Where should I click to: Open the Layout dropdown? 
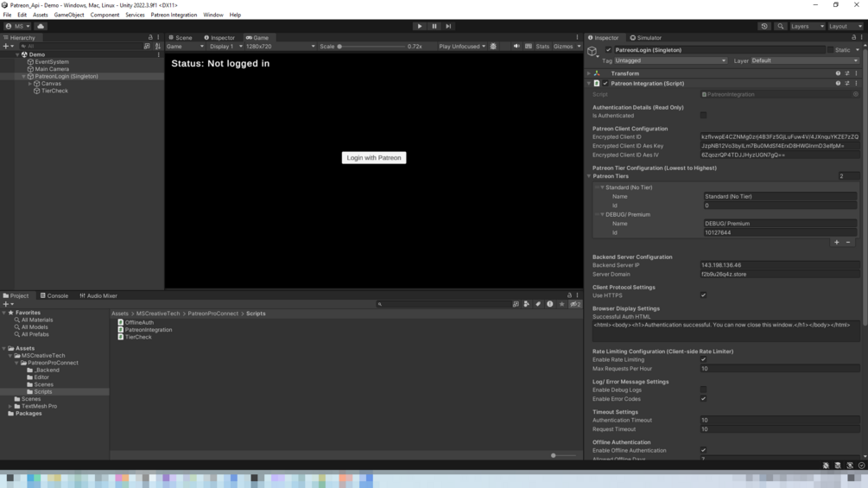(846, 26)
